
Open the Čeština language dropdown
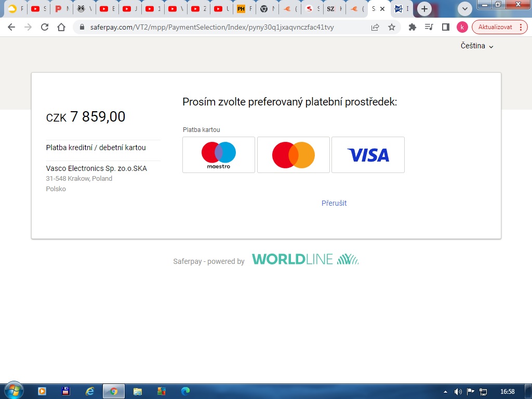point(476,46)
